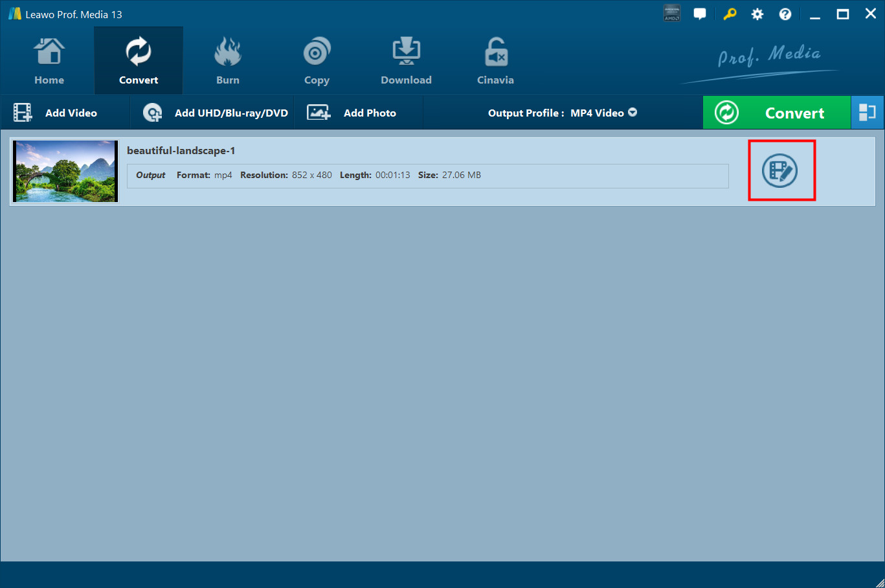The width and height of the screenshot is (885, 588).
Task: Open the Copy module tab
Action: pos(317,62)
